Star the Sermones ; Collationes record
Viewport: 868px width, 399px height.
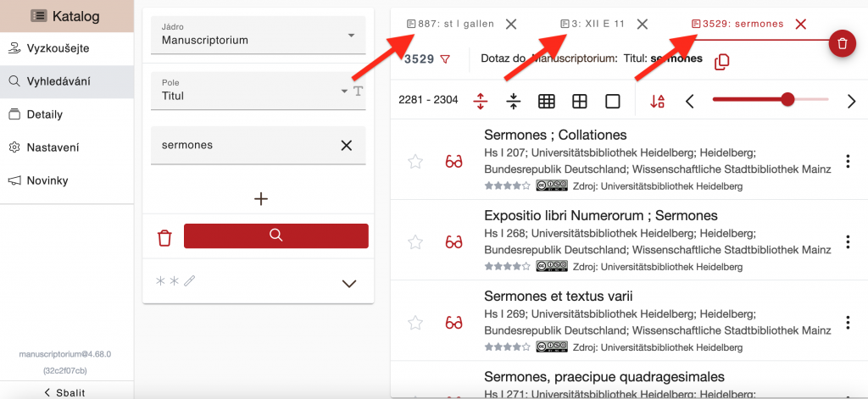(415, 162)
